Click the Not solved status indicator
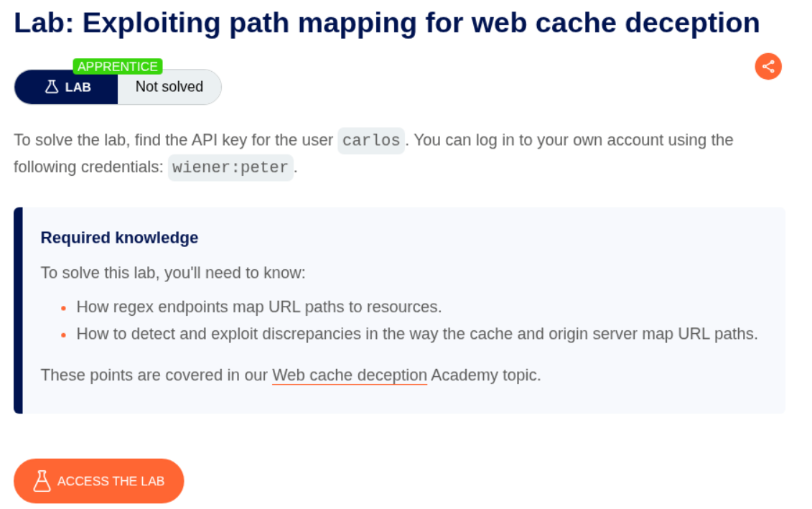Image resolution: width=812 pixels, height=509 pixels. pos(169,87)
